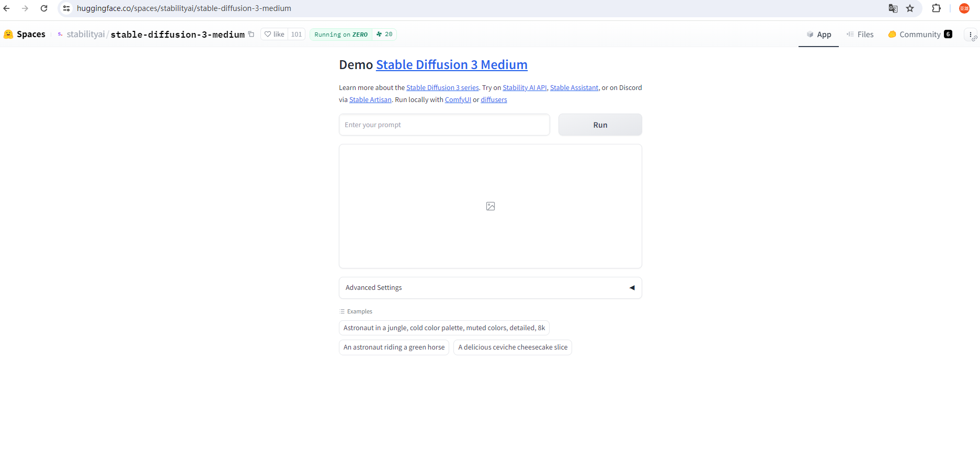Click the browser back arrow
980x450 pixels.
click(7, 8)
